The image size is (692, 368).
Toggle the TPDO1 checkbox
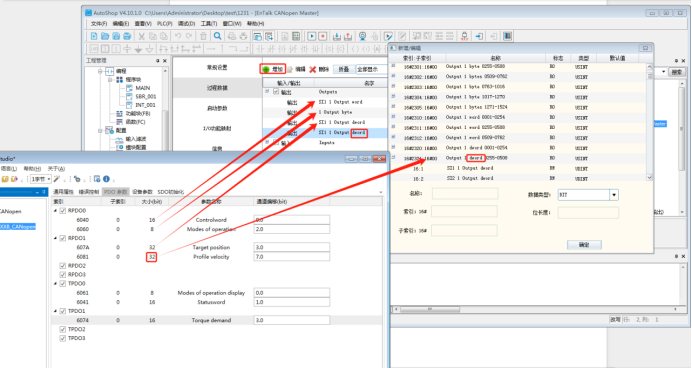coord(63,311)
